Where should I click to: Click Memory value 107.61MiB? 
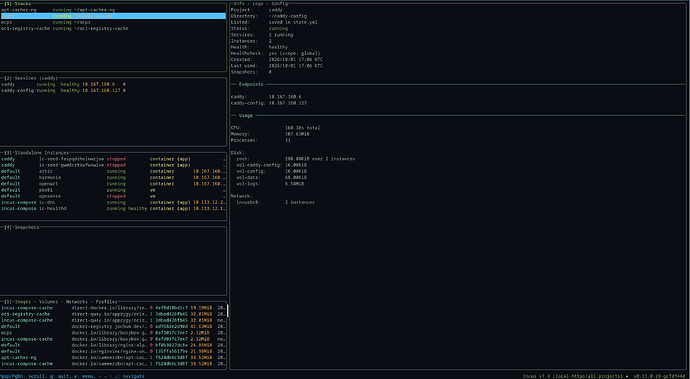point(297,134)
